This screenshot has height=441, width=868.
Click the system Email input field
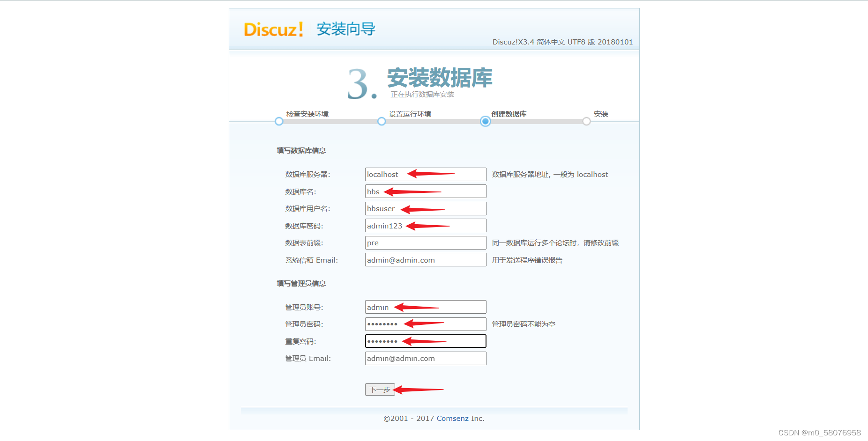click(x=426, y=260)
